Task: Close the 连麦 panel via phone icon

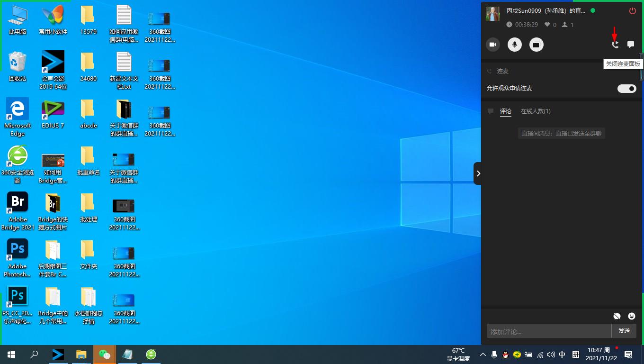Action: tap(615, 45)
